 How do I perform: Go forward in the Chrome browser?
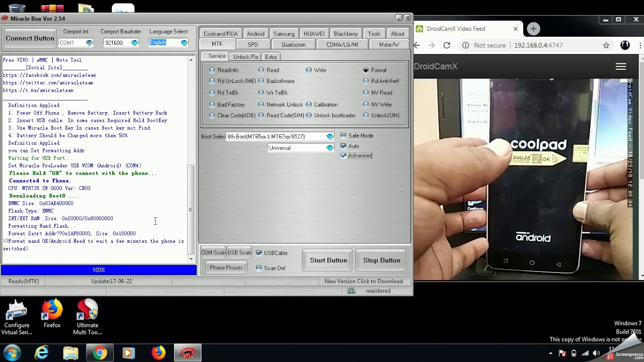pyautogui.click(x=431, y=45)
